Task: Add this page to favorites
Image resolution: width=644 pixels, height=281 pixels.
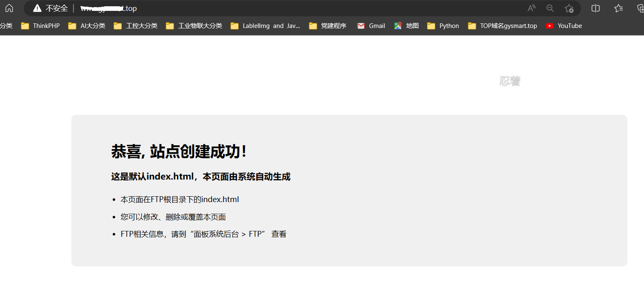Action: click(x=569, y=8)
